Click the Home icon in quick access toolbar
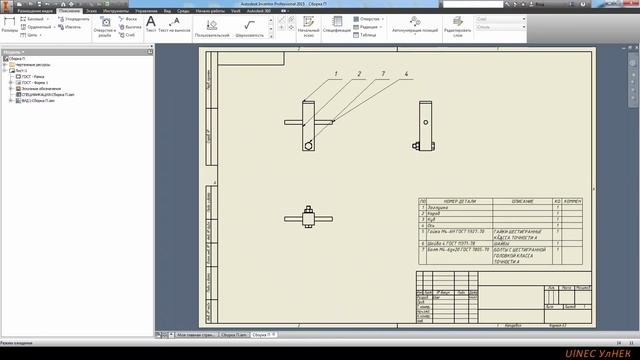 [63, 4]
